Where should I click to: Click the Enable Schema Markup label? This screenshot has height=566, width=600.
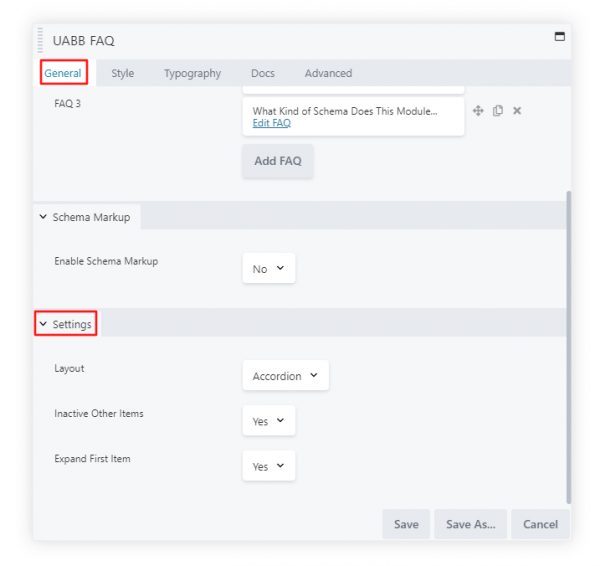pyautogui.click(x=106, y=261)
